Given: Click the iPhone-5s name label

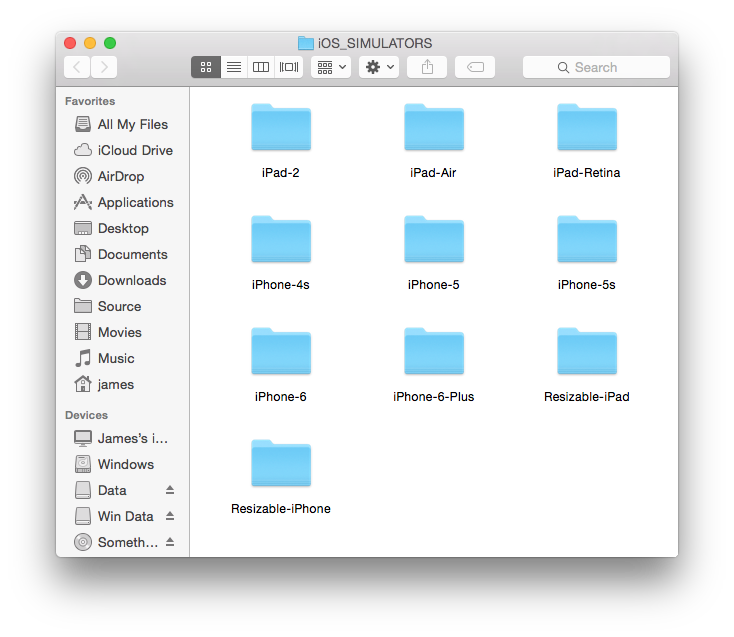Looking at the screenshot, I should click(587, 285).
